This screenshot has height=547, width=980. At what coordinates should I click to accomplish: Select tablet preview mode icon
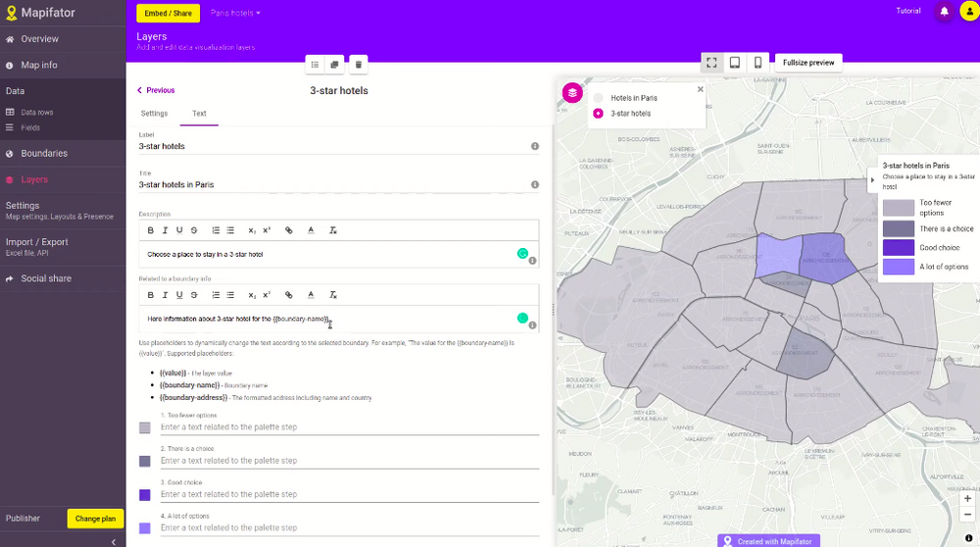735,63
